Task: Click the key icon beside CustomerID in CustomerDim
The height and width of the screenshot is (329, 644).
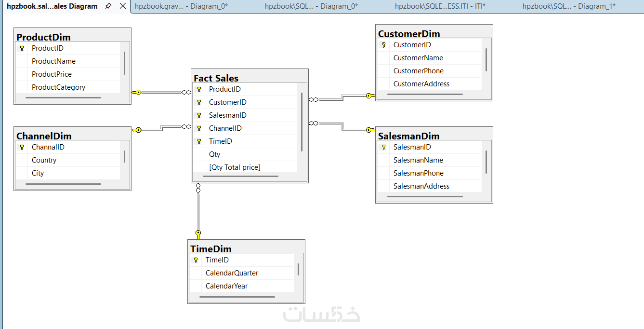Action: tap(383, 45)
